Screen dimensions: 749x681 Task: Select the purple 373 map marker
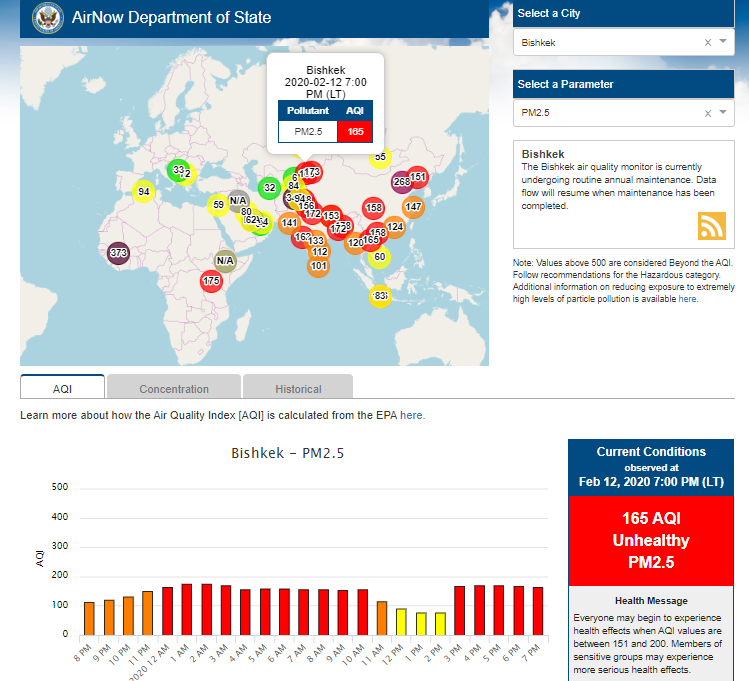click(119, 252)
